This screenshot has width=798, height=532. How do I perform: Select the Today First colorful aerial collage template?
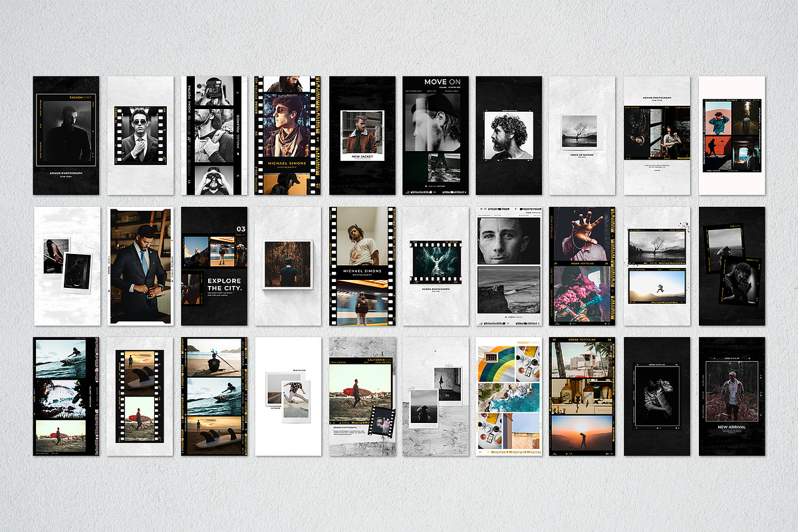click(x=509, y=396)
